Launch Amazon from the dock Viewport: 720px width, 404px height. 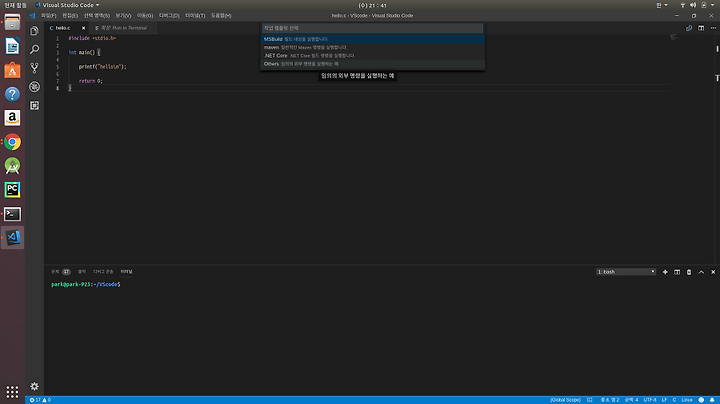pyautogui.click(x=12, y=118)
